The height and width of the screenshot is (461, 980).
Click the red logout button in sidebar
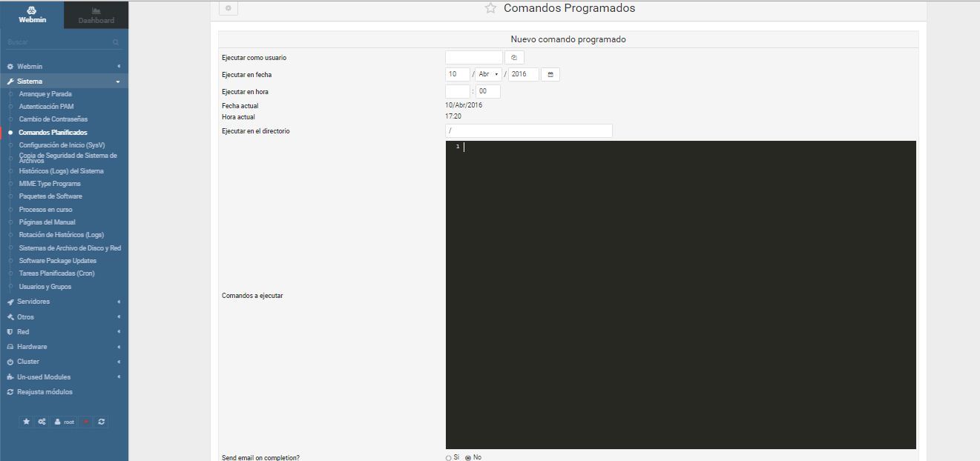point(86,422)
